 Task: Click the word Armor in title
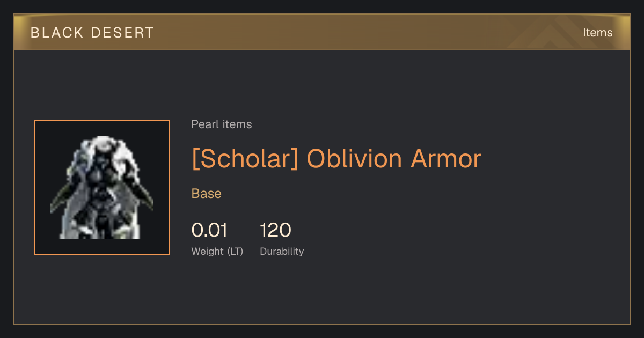click(446, 159)
